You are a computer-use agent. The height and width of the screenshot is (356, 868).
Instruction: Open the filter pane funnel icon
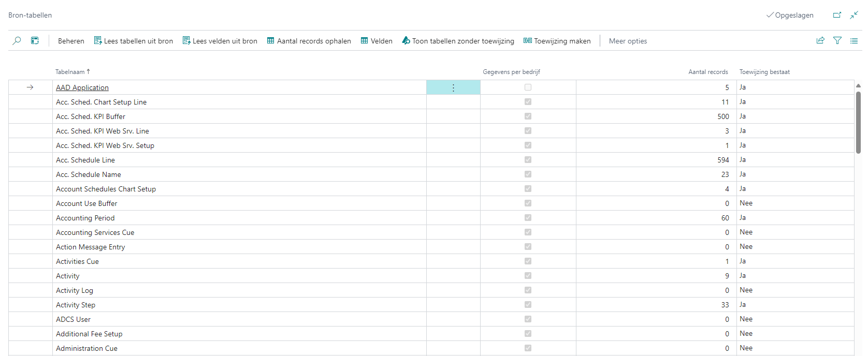[x=837, y=41]
